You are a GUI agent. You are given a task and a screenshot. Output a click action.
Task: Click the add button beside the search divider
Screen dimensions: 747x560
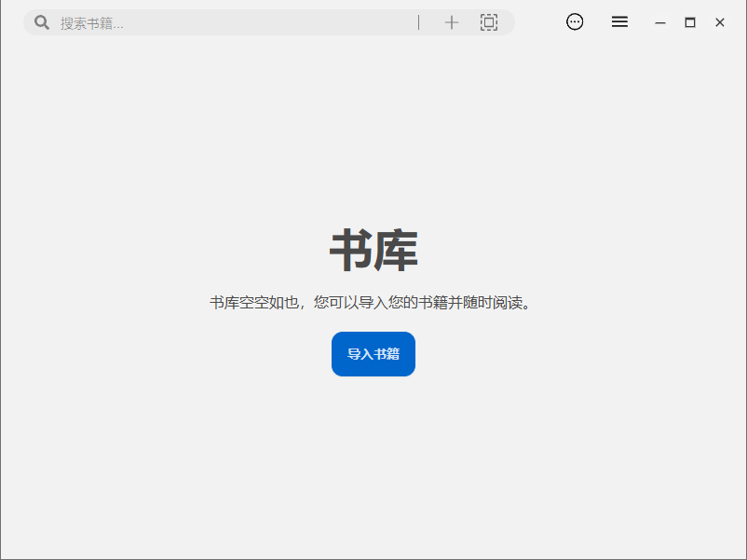[x=452, y=21]
